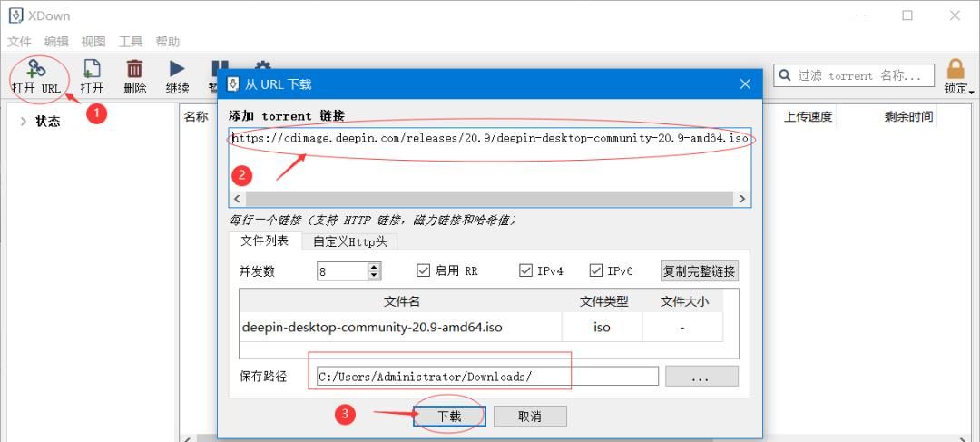Click the 保存路径 input field
Viewport: 980px width, 442px height.
click(x=487, y=377)
